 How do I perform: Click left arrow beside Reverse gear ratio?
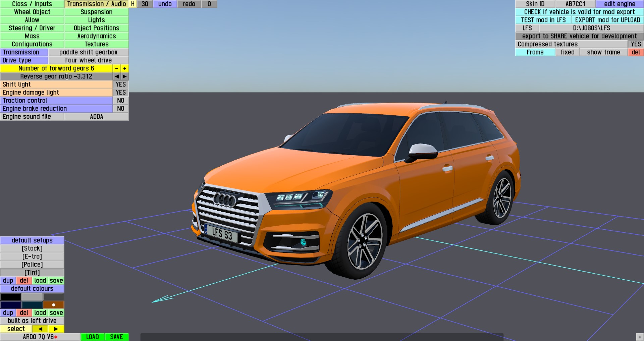coord(116,76)
